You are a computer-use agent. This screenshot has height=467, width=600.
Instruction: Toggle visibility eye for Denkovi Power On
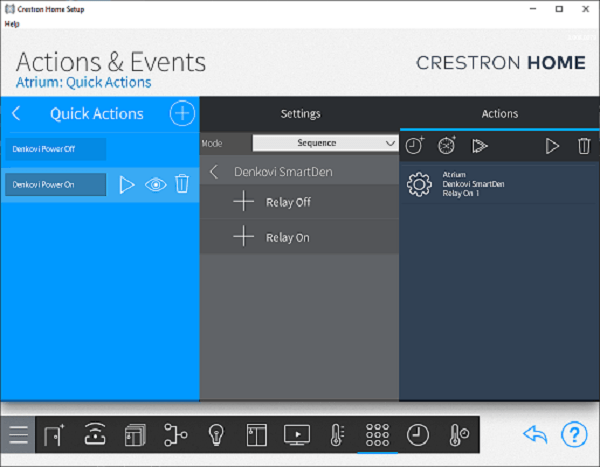pos(156,185)
